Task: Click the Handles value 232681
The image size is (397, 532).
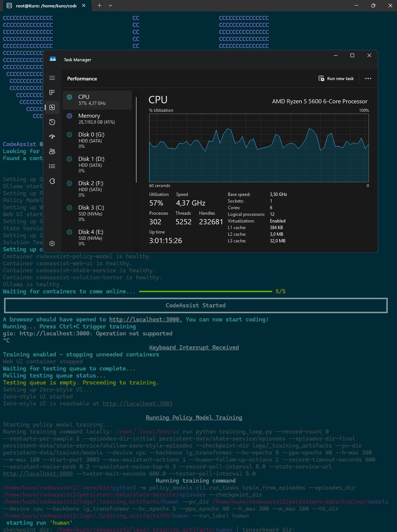Action: tap(211, 222)
